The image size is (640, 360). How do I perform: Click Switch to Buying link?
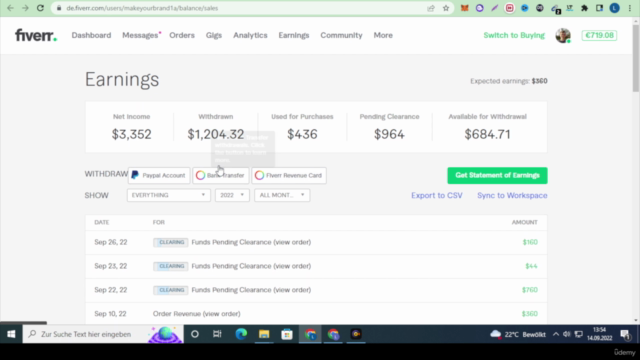[x=514, y=35]
